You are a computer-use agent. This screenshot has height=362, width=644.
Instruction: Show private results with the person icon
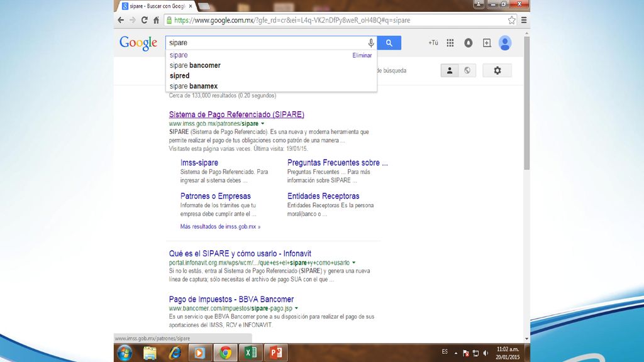[x=449, y=70]
